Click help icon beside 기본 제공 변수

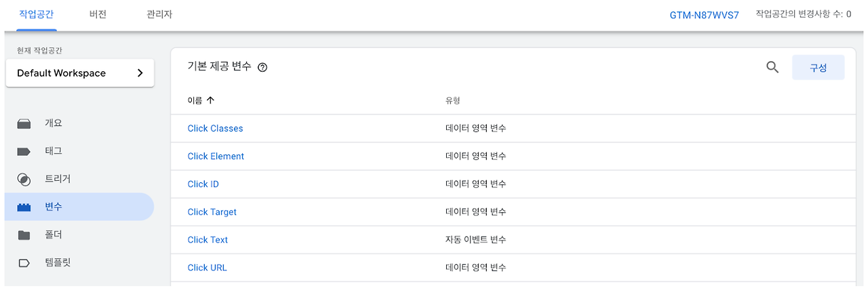tap(262, 67)
